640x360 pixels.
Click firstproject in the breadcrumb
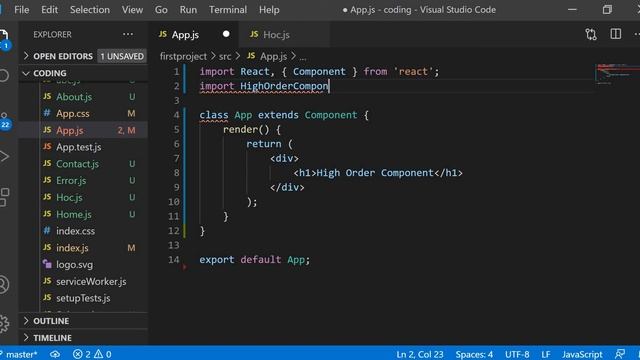(183, 56)
